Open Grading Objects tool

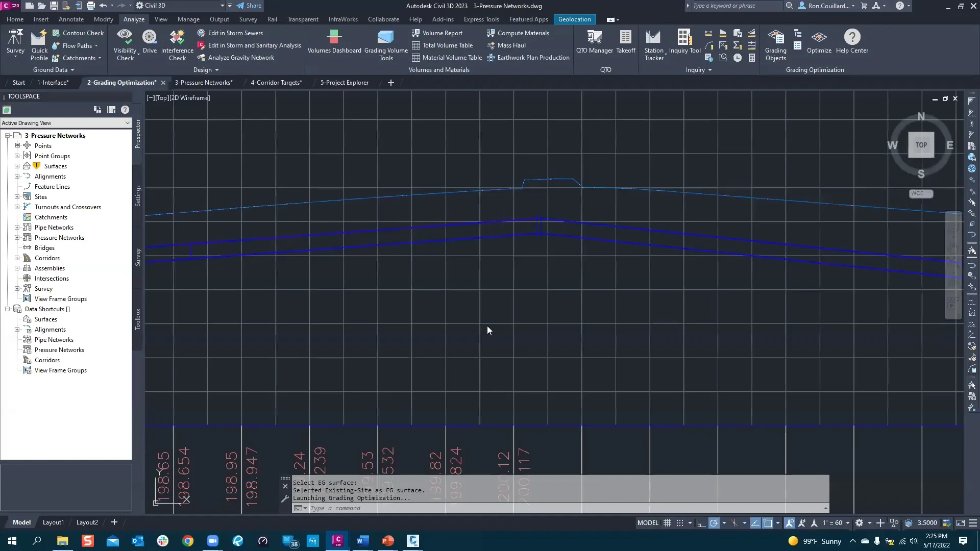pos(775,45)
